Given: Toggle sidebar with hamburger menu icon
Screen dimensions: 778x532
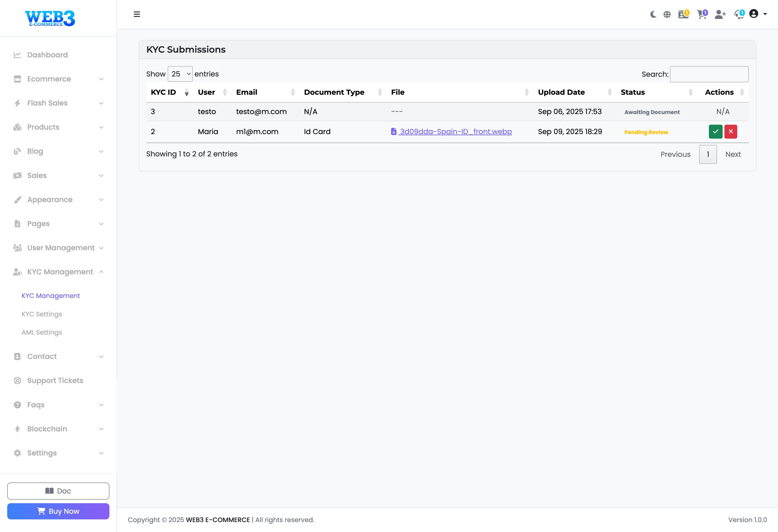Looking at the screenshot, I should (x=137, y=14).
